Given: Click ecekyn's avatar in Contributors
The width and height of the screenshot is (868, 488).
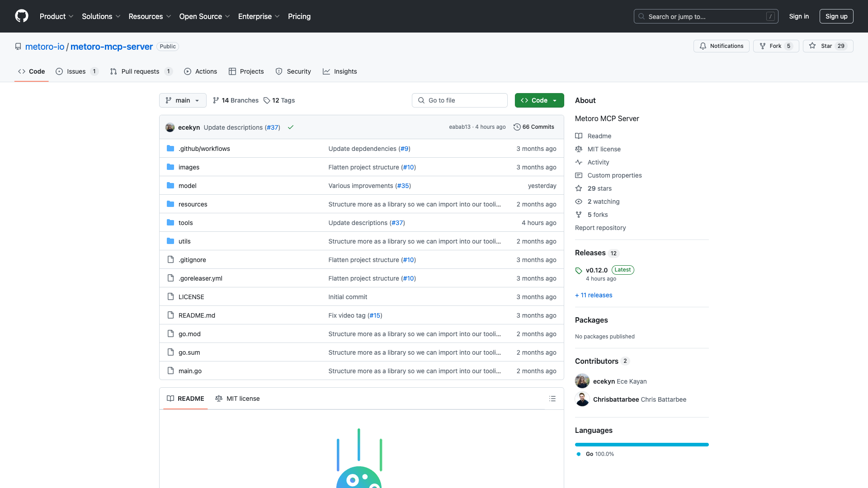Looking at the screenshot, I should point(582,381).
